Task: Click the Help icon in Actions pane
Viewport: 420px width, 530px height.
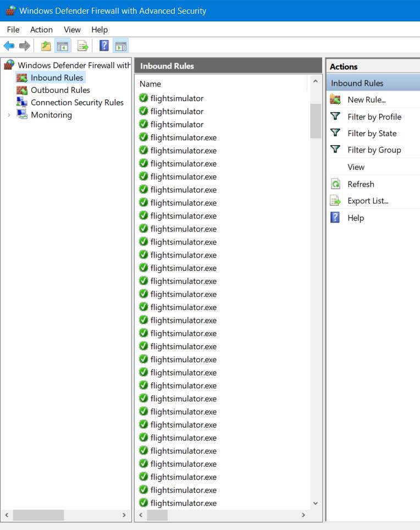Action: tap(335, 217)
